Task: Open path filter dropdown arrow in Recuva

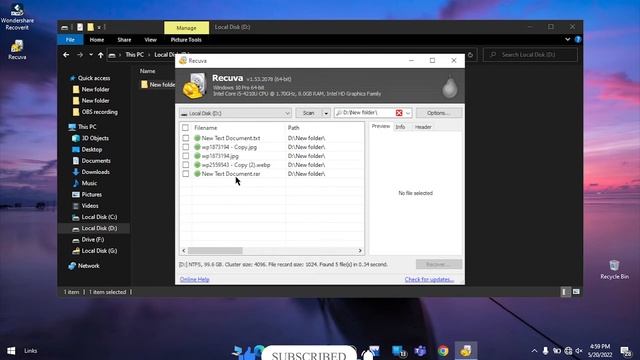Action: click(408, 113)
